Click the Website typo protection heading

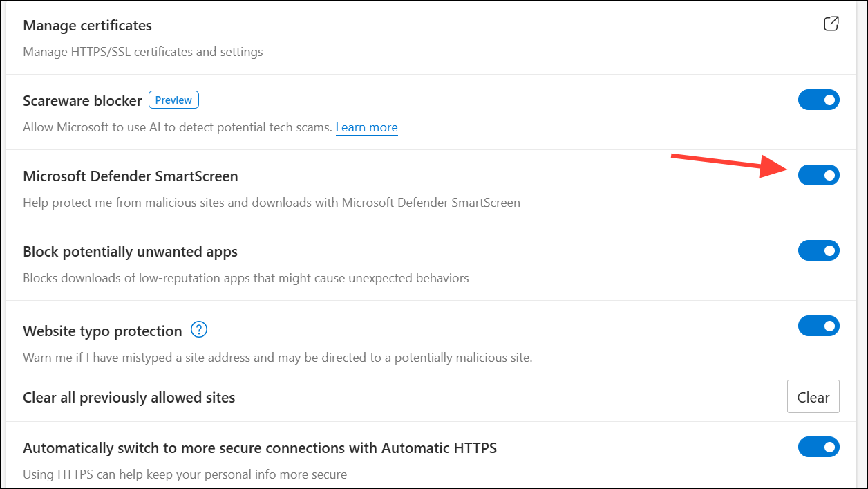(102, 331)
